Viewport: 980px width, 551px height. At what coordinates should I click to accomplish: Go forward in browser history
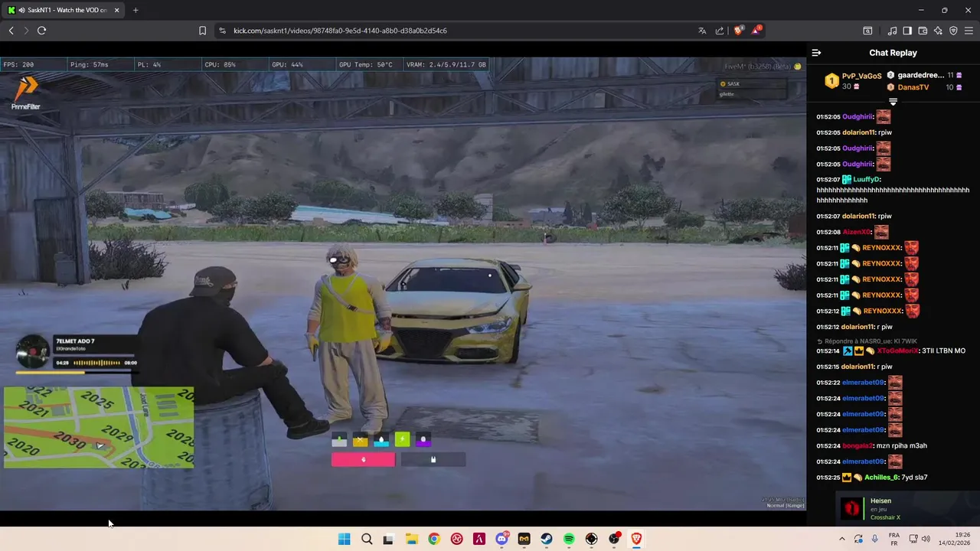(x=26, y=31)
